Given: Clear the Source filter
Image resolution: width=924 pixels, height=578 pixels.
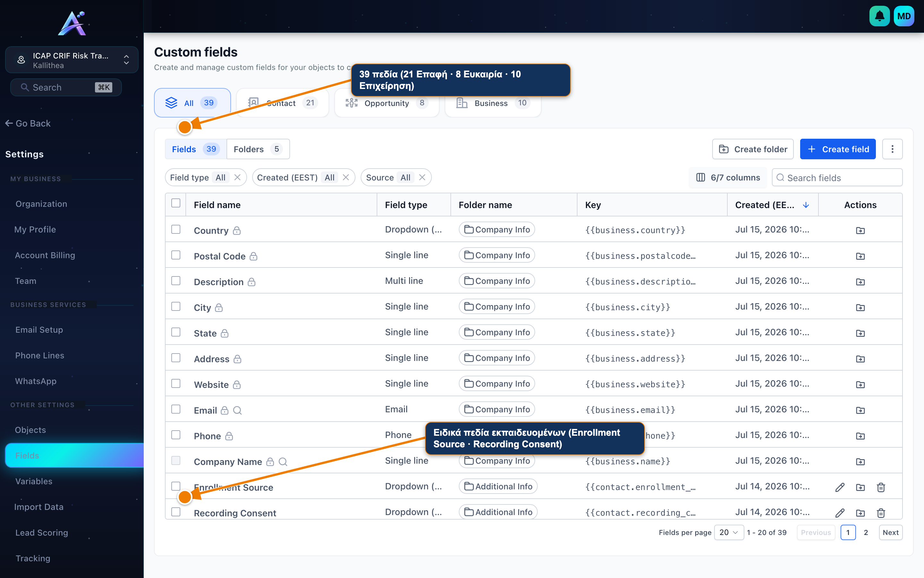Looking at the screenshot, I should (x=422, y=177).
